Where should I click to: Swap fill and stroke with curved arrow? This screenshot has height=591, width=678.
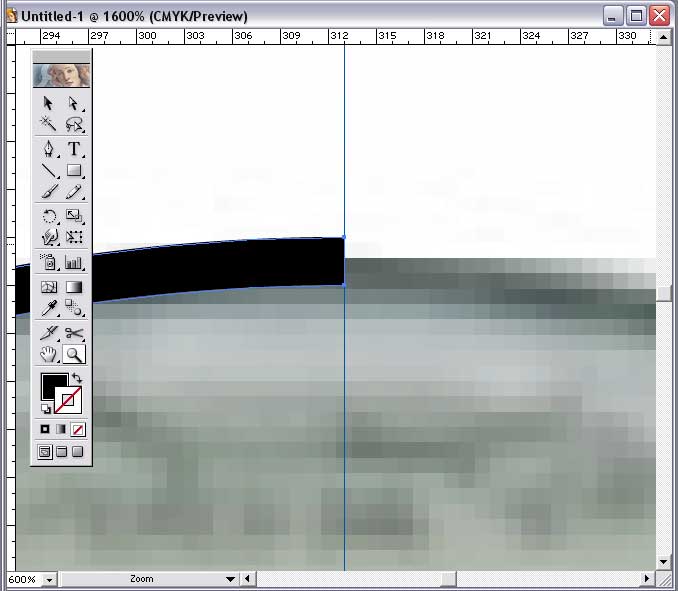point(77,378)
